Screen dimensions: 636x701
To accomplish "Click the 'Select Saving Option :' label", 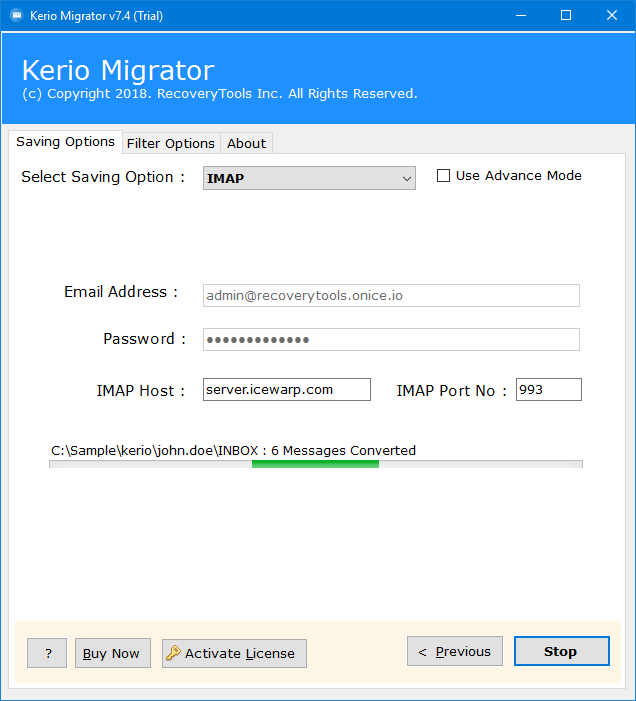I will point(103,177).
